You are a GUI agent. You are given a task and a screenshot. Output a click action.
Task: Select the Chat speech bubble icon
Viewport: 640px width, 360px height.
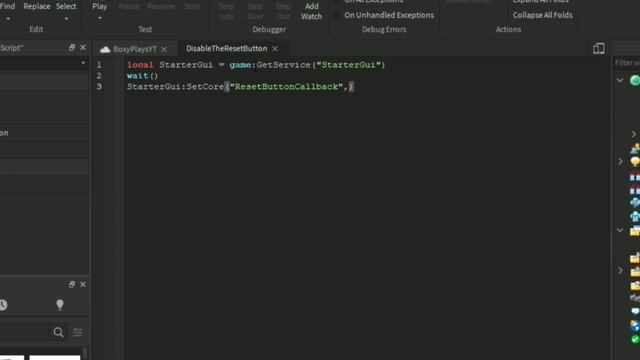coord(635,311)
